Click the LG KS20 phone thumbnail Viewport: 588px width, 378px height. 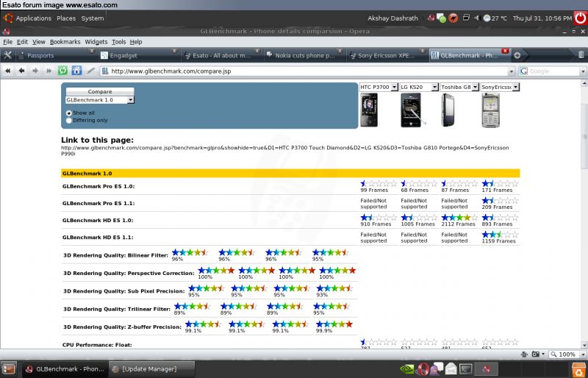(413, 110)
